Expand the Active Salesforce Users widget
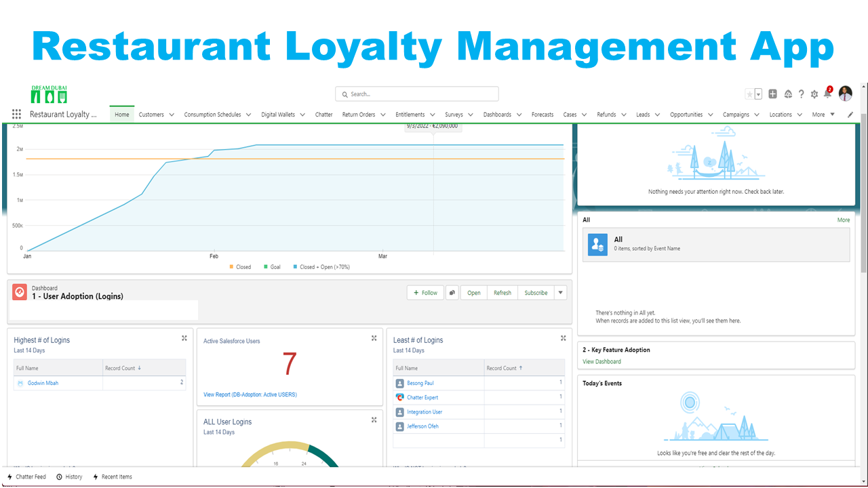The width and height of the screenshot is (868, 488). 374,338
